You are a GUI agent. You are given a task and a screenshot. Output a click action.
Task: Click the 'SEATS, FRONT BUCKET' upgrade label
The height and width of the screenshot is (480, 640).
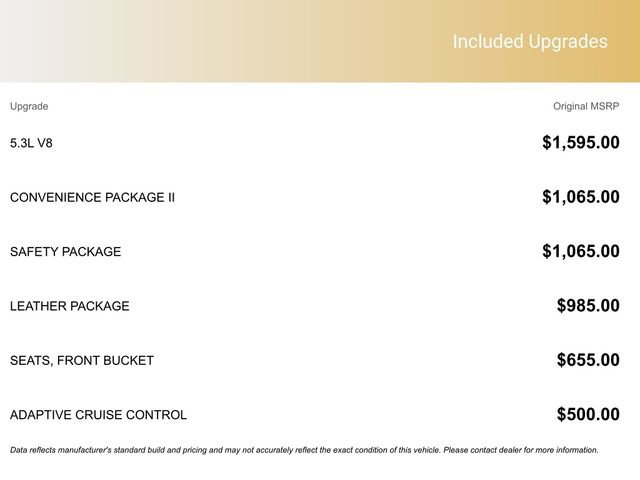[x=82, y=360]
